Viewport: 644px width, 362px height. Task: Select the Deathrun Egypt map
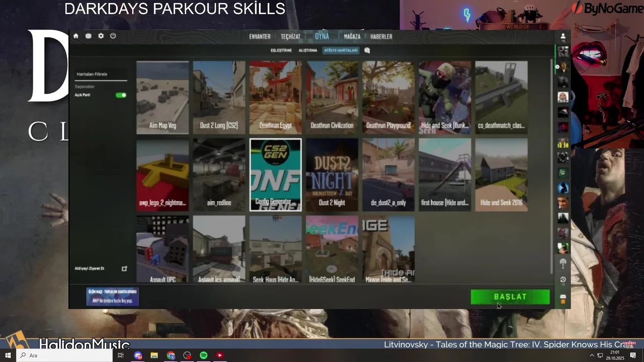pyautogui.click(x=276, y=98)
